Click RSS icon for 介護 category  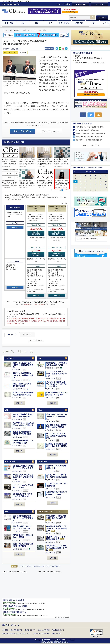(66, 358)
